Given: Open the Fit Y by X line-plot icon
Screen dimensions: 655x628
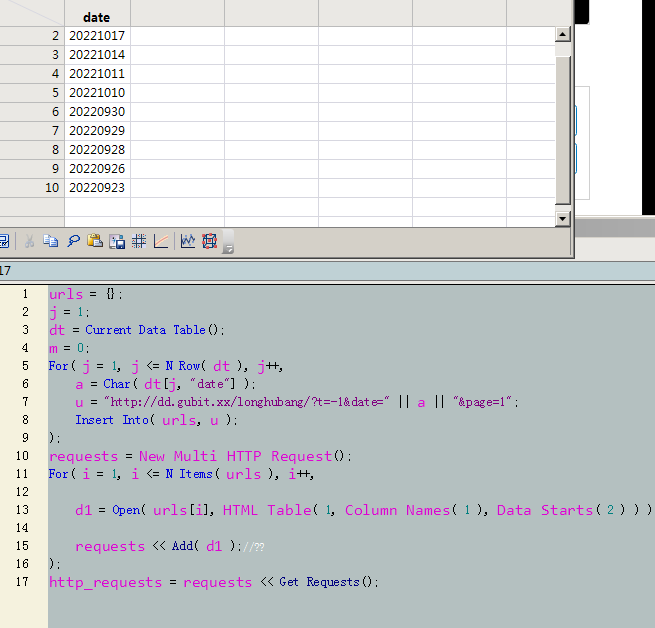Looking at the screenshot, I should [x=160, y=241].
